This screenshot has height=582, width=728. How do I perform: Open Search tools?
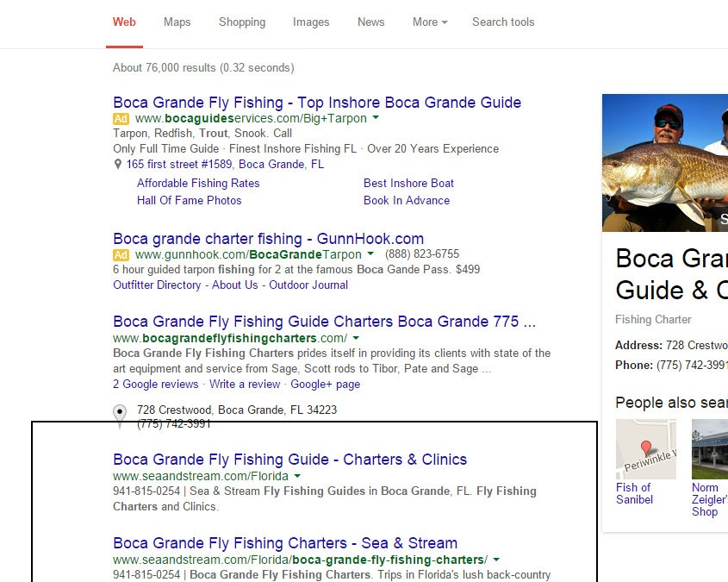tap(503, 22)
